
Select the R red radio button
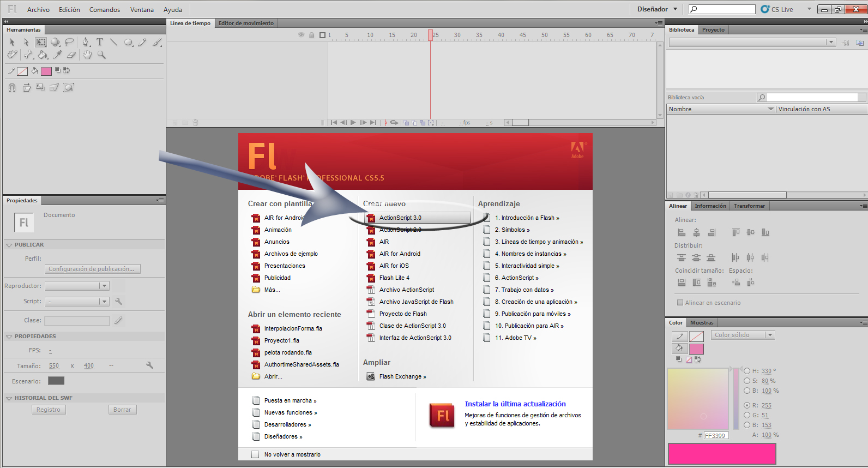click(x=747, y=405)
